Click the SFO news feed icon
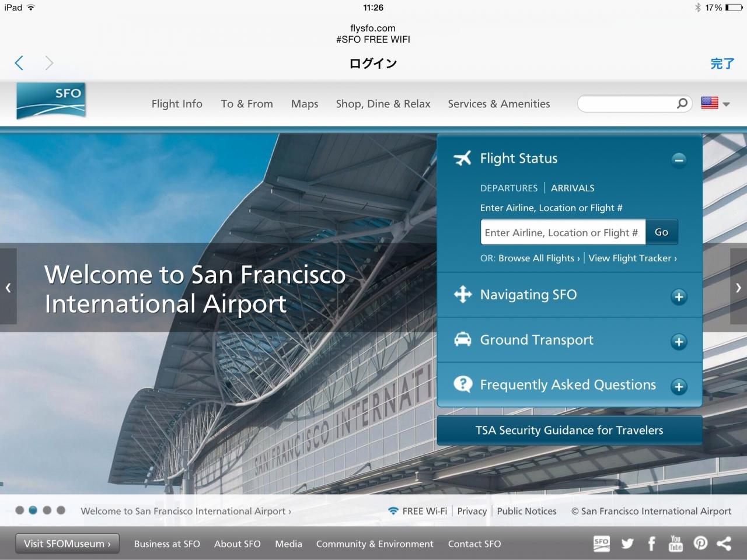Viewport: 747px width, 560px height. (602, 544)
